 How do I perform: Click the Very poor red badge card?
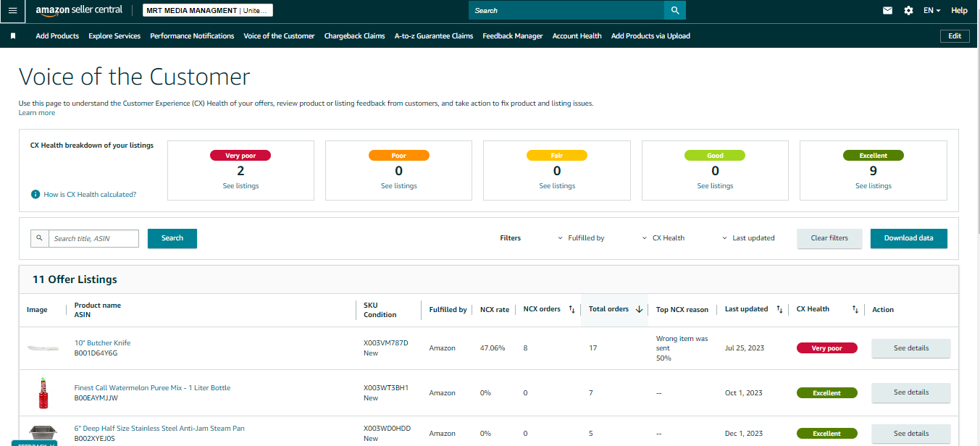240,156
